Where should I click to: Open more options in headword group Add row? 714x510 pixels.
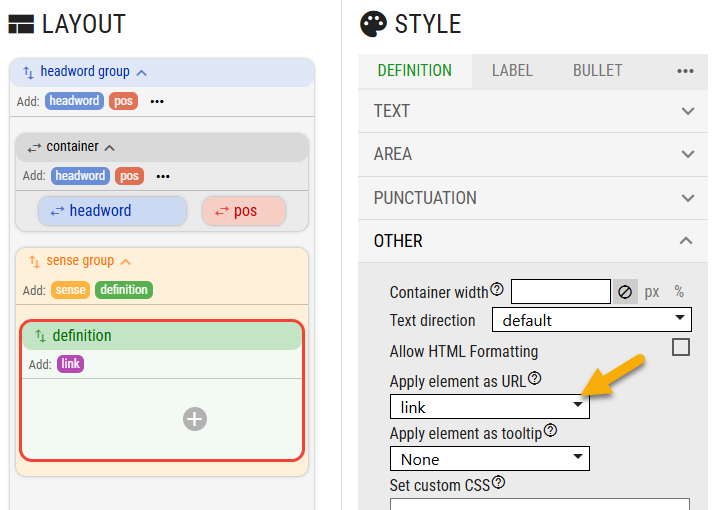[157, 101]
